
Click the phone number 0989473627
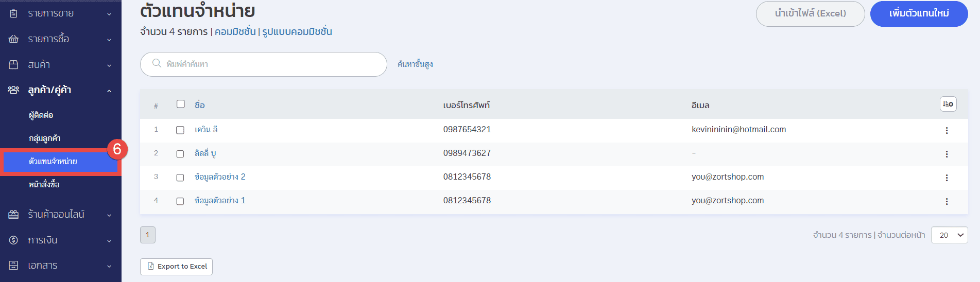tap(467, 153)
